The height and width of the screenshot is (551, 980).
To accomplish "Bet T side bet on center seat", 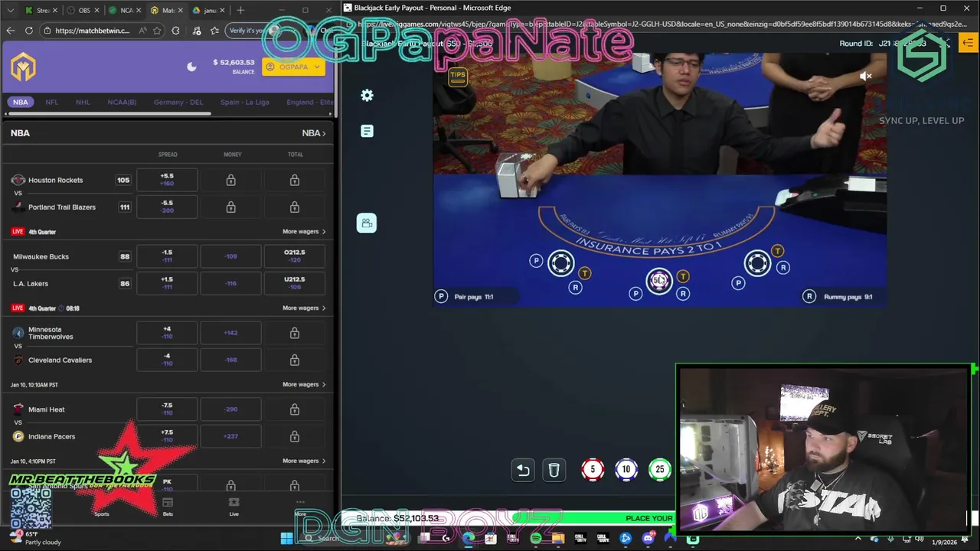I will (x=683, y=276).
